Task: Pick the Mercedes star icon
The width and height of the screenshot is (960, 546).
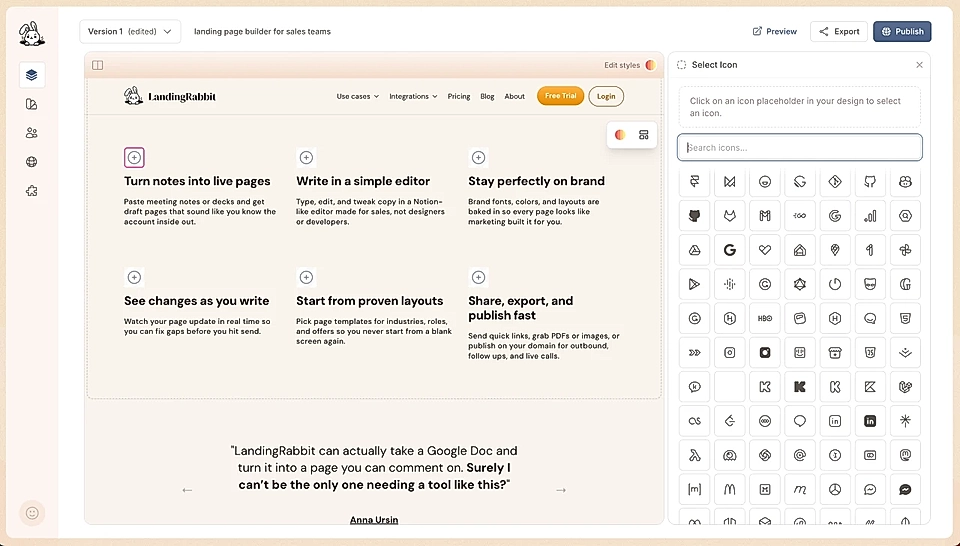Action: tap(835, 490)
